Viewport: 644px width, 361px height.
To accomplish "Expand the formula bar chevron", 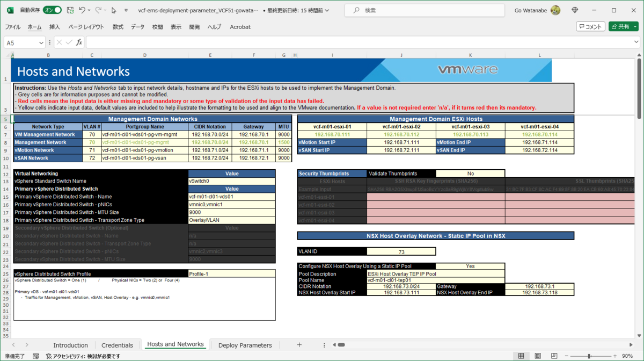I will coord(636,42).
